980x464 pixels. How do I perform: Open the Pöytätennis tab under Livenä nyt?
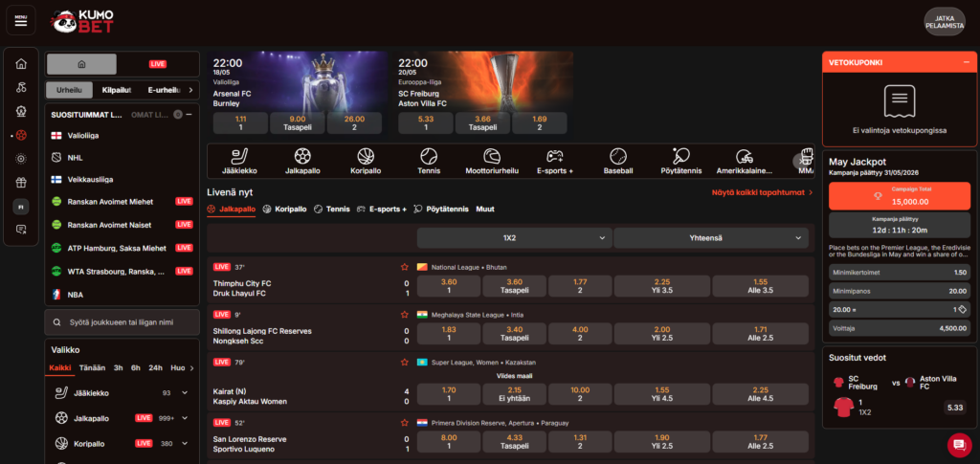pos(441,210)
